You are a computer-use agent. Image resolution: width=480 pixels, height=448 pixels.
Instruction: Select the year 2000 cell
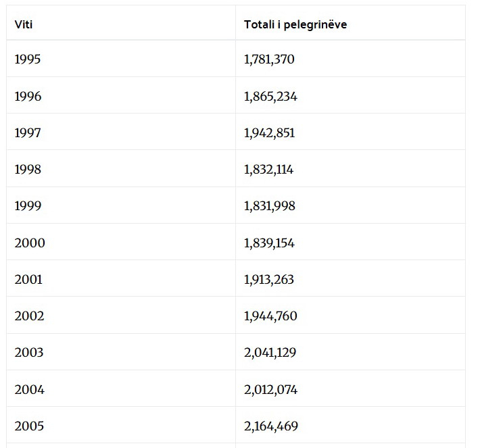point(30,243)
